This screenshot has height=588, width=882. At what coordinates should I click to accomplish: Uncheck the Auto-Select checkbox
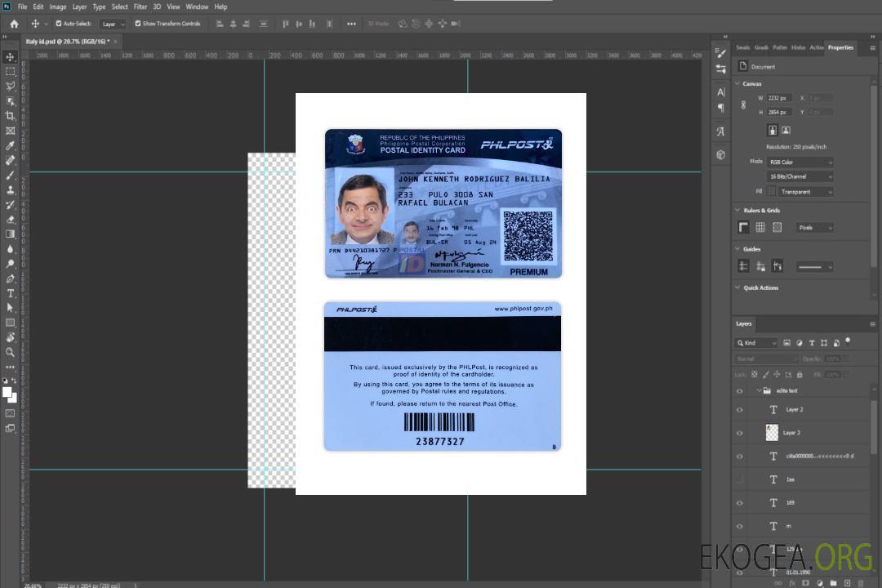pyautogui.click(x=57, y=24)
